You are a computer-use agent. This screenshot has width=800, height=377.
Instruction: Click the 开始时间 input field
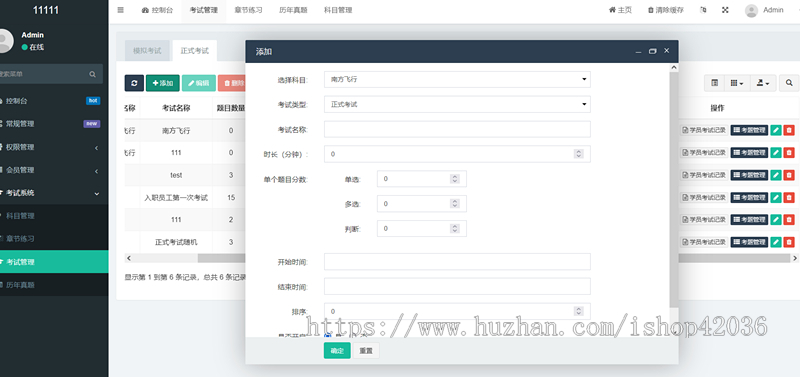tap(457, 261)
